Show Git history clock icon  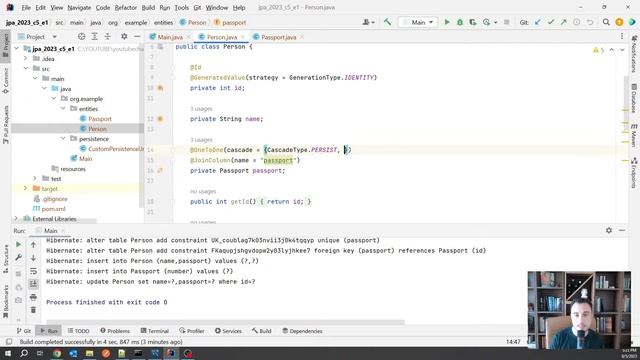(x=577, y=22)
